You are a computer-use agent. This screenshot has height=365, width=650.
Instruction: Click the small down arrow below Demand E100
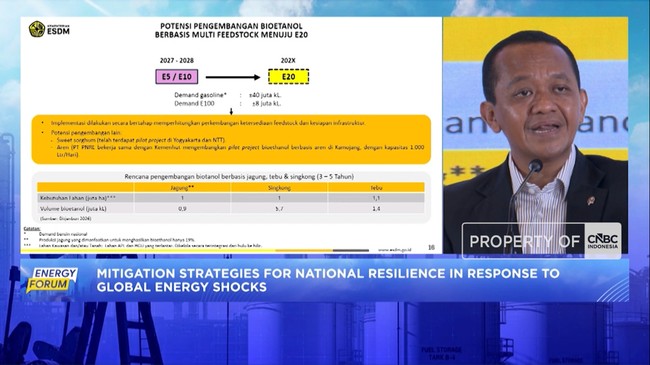click(231, 111)
